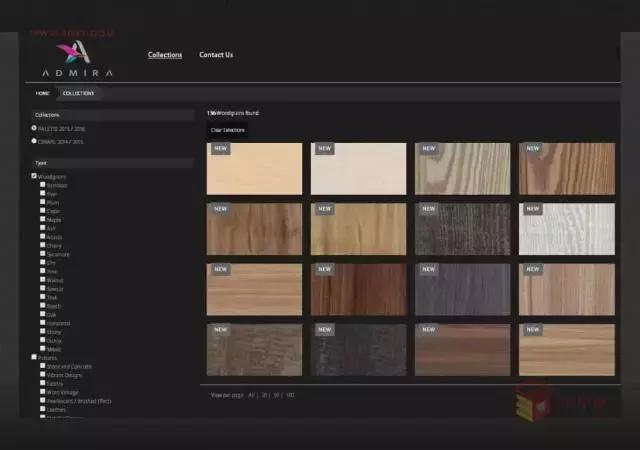Viewport: 640px width, 450px height.
Task: Select the PALETTE 2015 / 2016 collection radio
Action: pos(34,128)
